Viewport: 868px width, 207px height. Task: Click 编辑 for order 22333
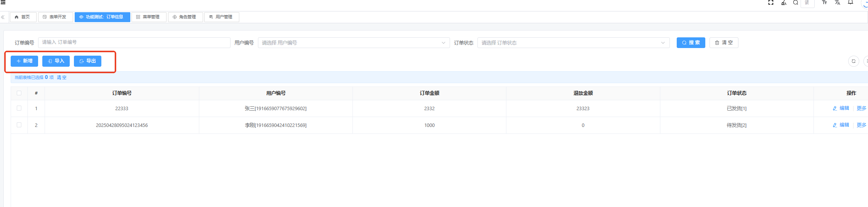coord(841,108)
